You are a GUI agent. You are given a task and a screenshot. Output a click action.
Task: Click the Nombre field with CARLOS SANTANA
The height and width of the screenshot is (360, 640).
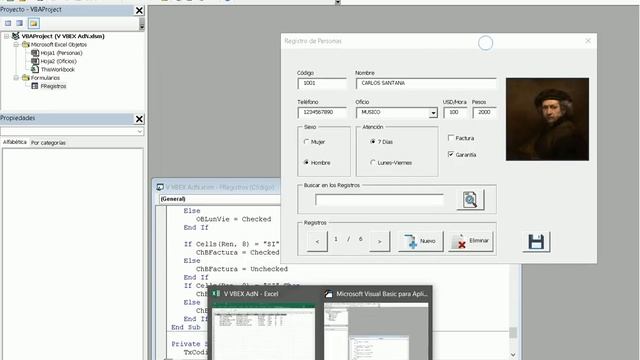point(426,83)
